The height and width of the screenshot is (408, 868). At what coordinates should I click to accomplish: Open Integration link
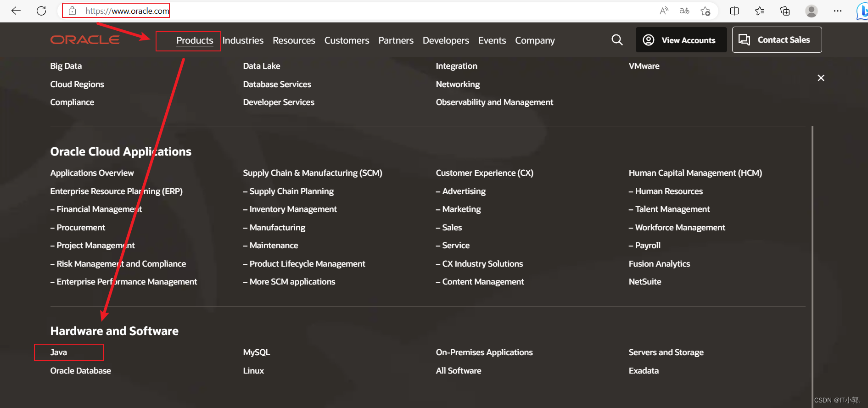coord(457,66)
